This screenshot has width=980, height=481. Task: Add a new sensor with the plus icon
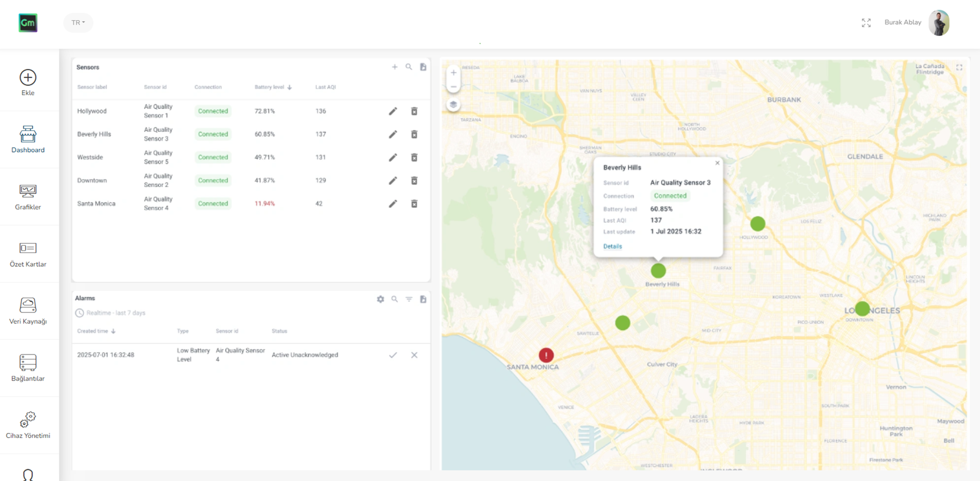(394, 67)
